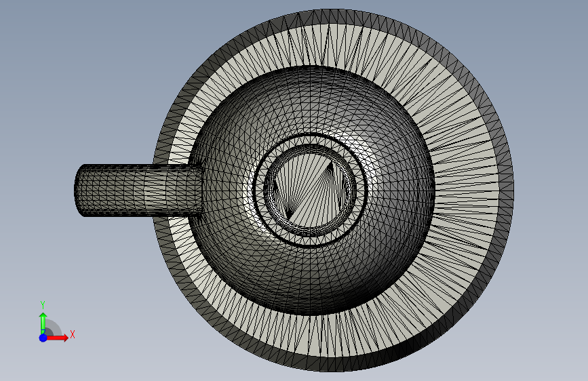Click the red X axis arrow of triad
The height and width of the screenshot is (381, 588).
(x=57, y=338)
